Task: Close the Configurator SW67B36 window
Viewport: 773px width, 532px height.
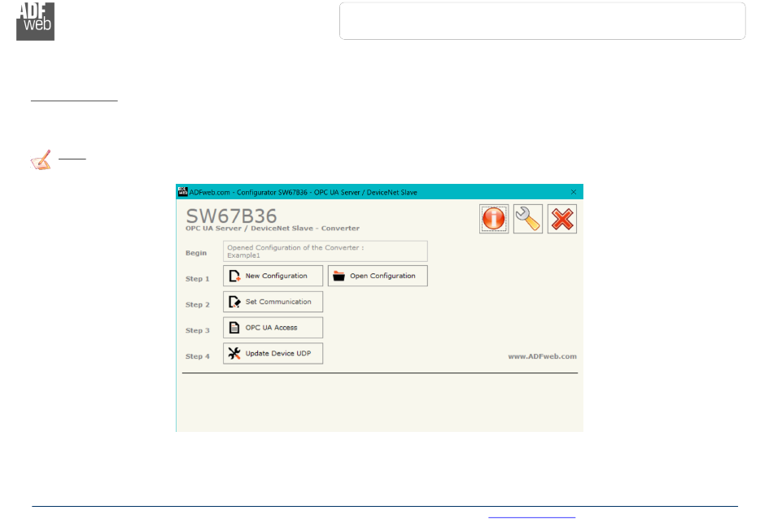Action: pyautogui.click(x=574, y=192)
